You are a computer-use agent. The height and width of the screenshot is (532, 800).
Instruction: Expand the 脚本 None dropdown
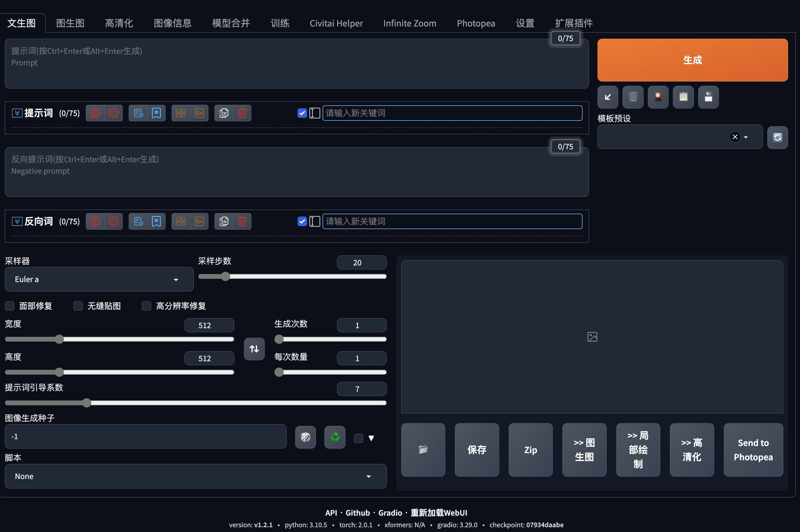195,476
